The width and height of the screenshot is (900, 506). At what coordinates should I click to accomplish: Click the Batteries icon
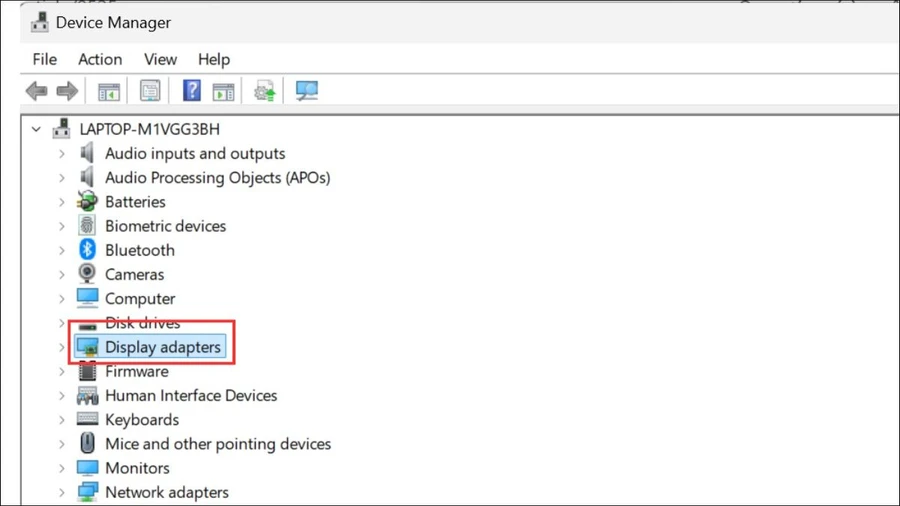(87, 201)
